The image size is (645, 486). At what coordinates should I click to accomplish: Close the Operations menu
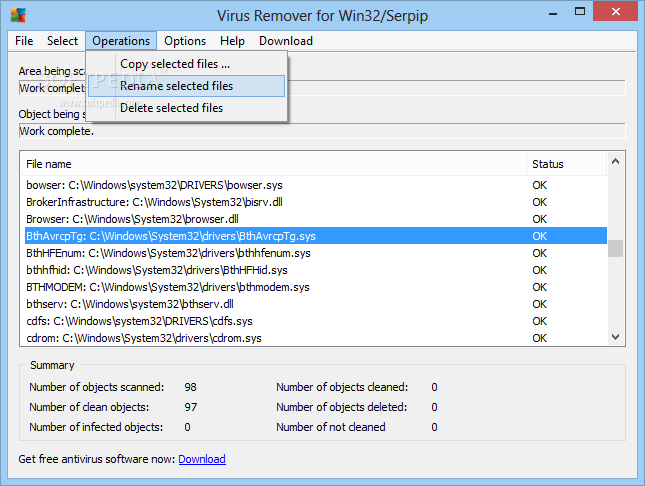click(x=121, y=41)
